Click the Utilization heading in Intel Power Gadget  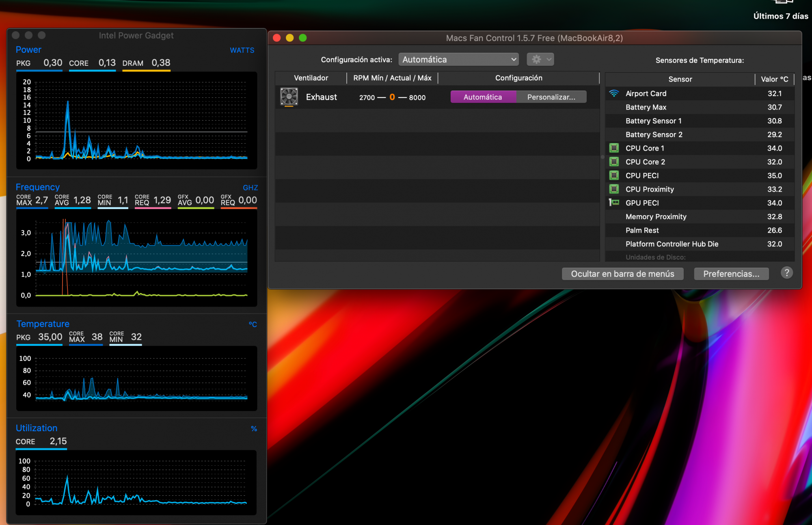[37, 428]
